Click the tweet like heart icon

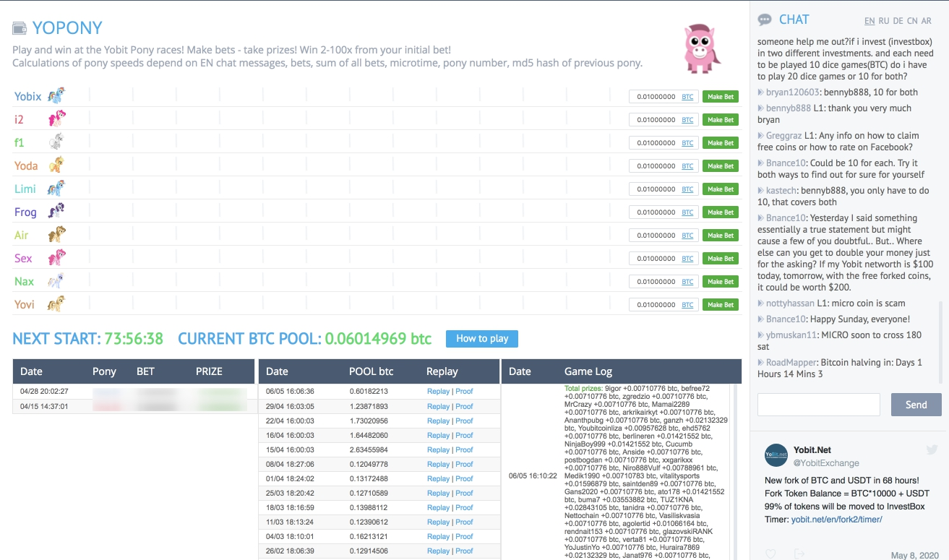770,554
